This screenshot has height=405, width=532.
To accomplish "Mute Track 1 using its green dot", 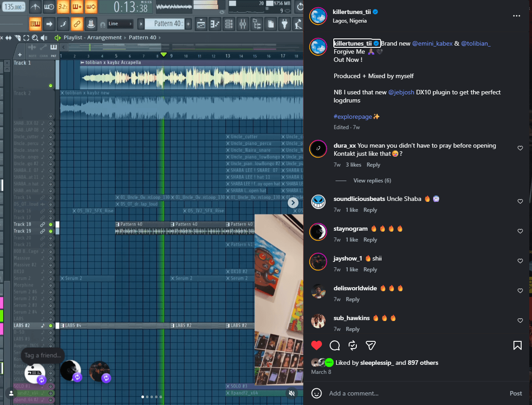I will tap(51, 85).
